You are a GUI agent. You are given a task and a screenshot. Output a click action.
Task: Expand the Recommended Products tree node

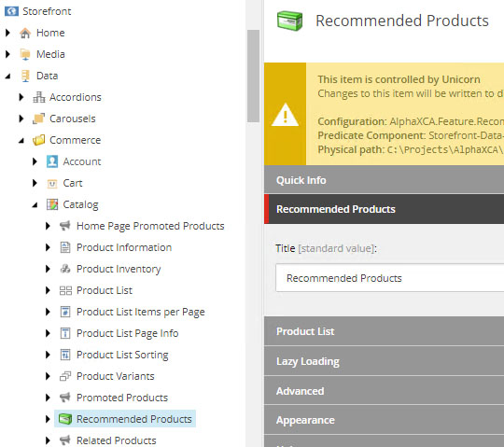(x=48, y=419)
